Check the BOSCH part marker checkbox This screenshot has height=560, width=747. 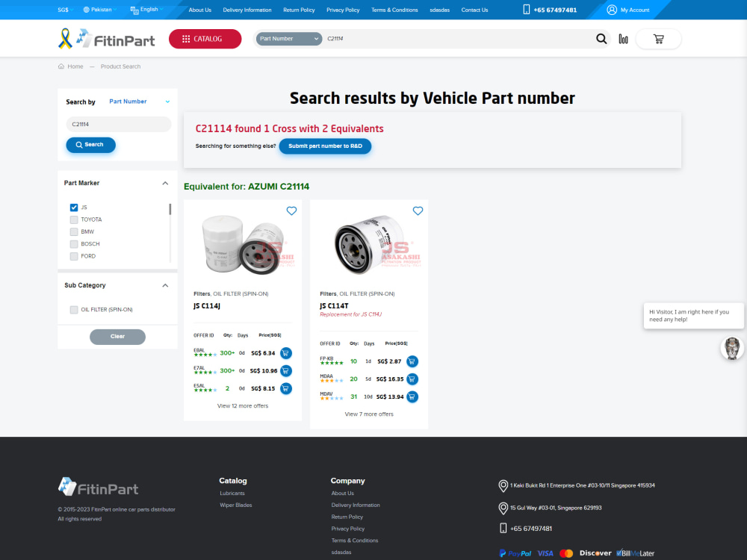(x=74, y=244)
